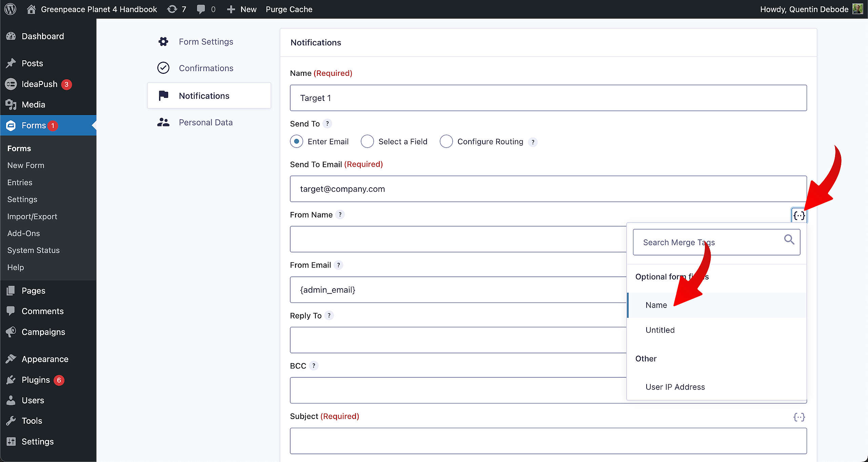Image resolution: width=868 pixels, height=462 pixels.
Task: Click the Users person icon
Action: click(x=11, y=400)
